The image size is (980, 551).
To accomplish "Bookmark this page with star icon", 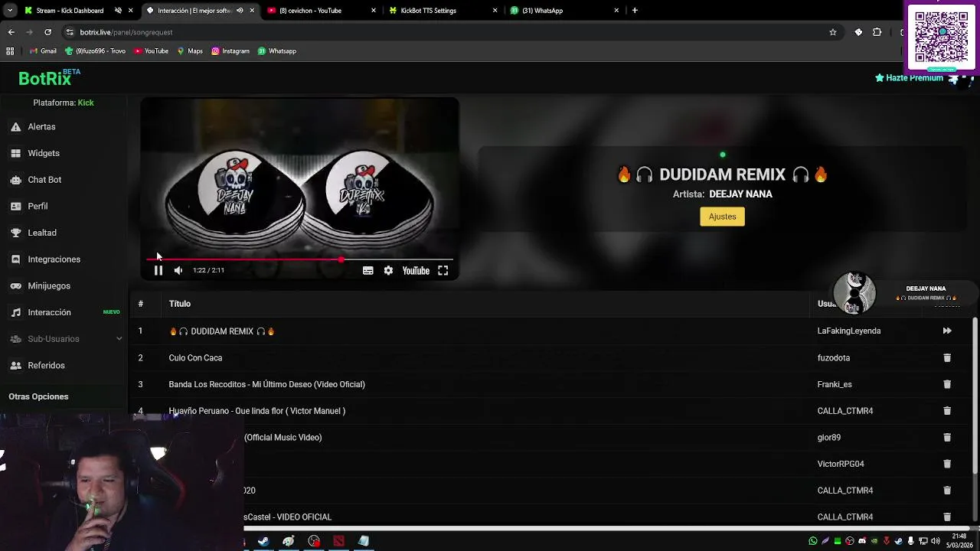I will 833,32.
